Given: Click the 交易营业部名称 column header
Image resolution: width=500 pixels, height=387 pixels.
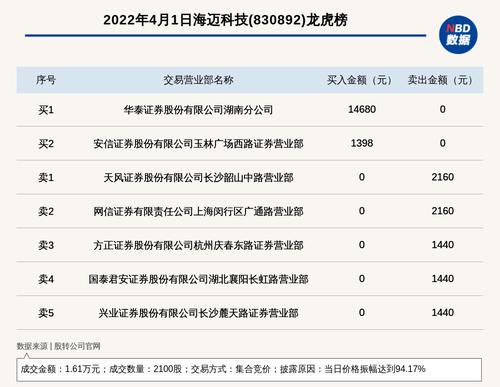Looking at the screenshot, I should (198, 80).
